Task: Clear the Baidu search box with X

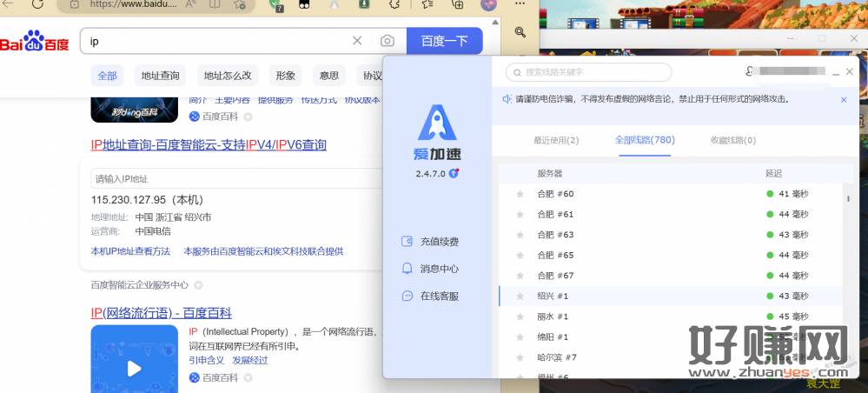Action: [357, 41]
